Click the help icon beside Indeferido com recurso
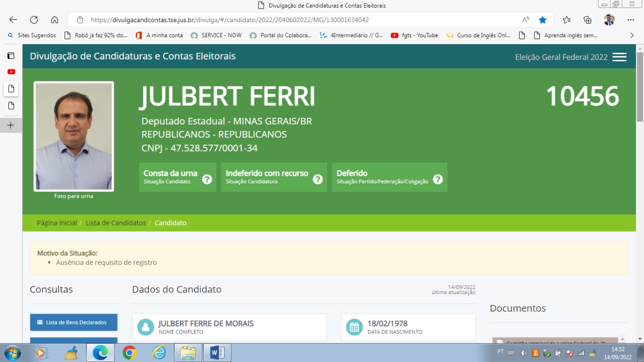 (317, 179)
